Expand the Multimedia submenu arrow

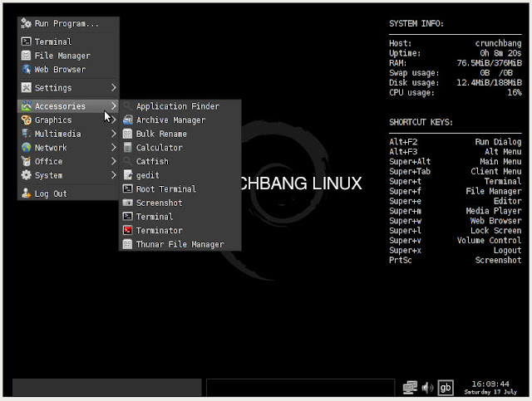coord(114,134)
